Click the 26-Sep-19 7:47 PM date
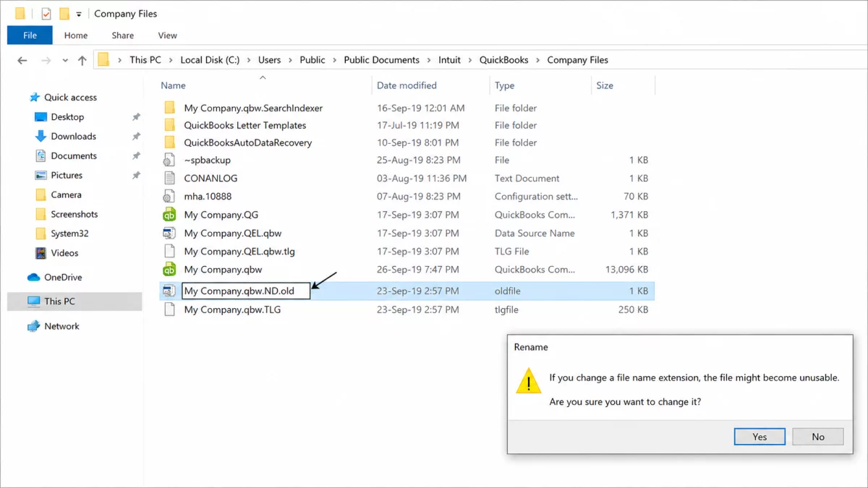Image resolution: width=868 pixels, height=488 pixels. [418, 270]
